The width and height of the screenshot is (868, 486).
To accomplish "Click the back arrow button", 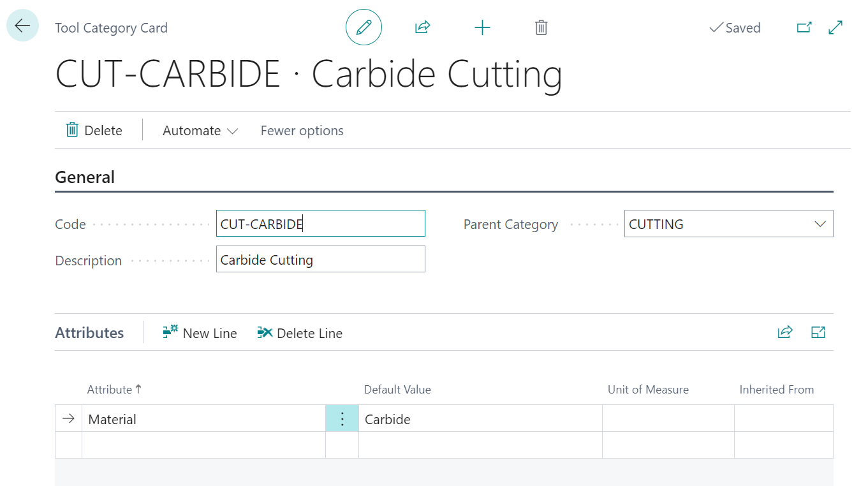I will 22,26.
